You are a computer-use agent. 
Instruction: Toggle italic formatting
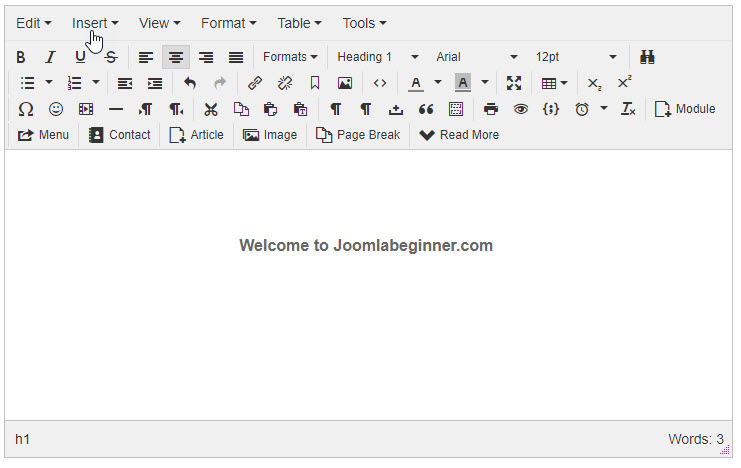coord(50,57)
